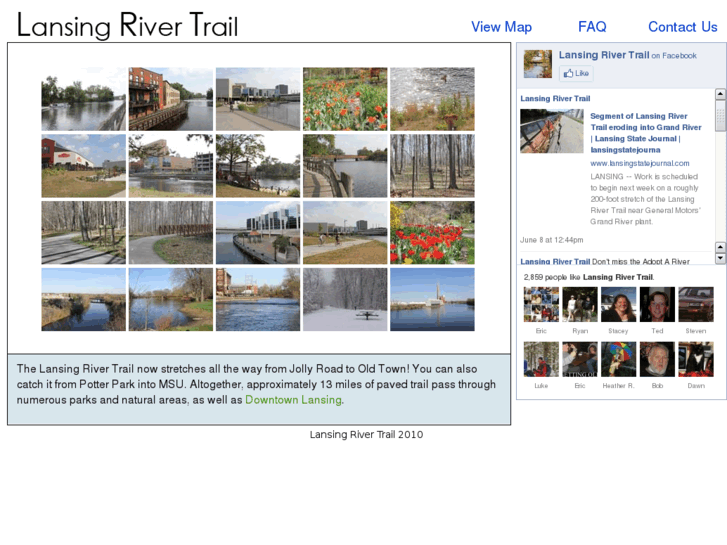
Task: Open the FAQ page
Action: (592, 26)
